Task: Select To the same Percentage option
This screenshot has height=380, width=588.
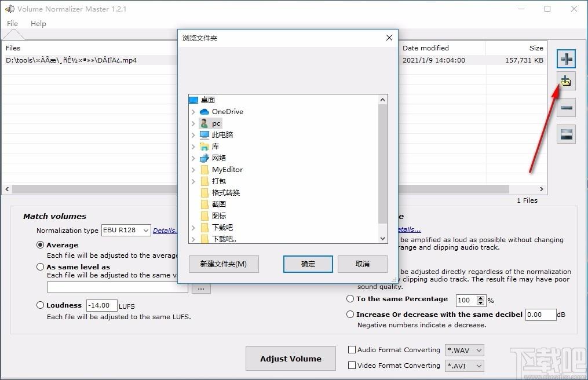Action: 350,298
